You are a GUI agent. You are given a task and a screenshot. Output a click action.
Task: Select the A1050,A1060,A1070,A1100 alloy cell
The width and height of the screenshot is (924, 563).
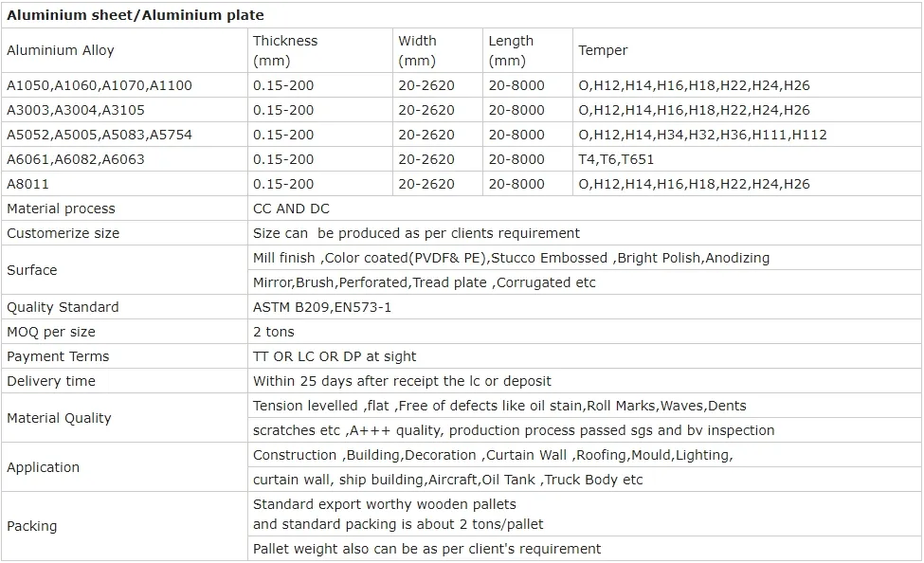tap(100, 85)
